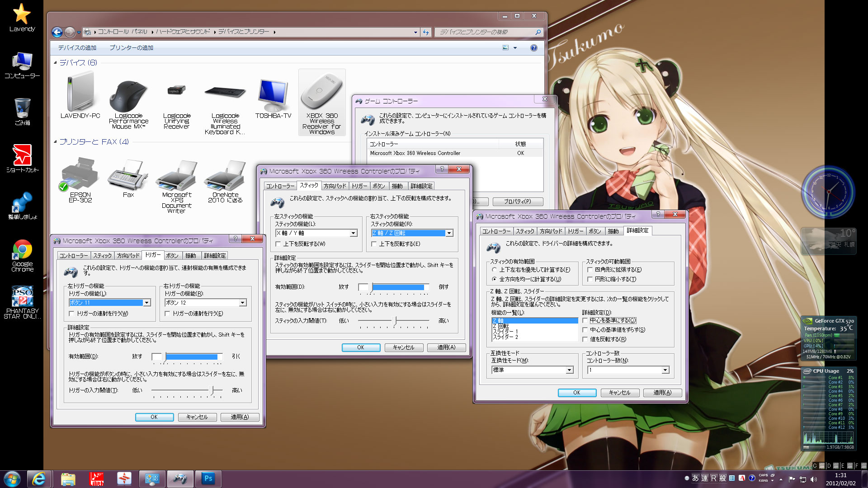Launch Internet Explorer from taskbar
This screenshot has width=868, height=488.
point(39,479)
